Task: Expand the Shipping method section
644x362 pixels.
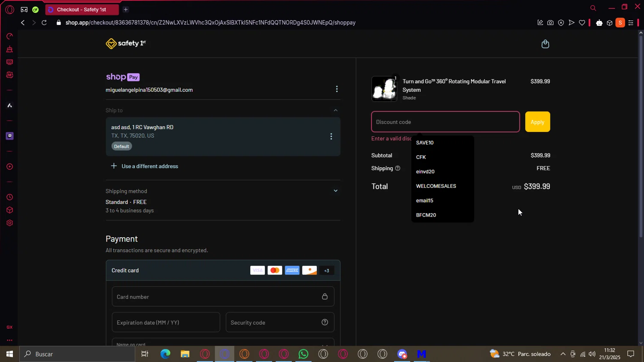Action: coord(336,191)
